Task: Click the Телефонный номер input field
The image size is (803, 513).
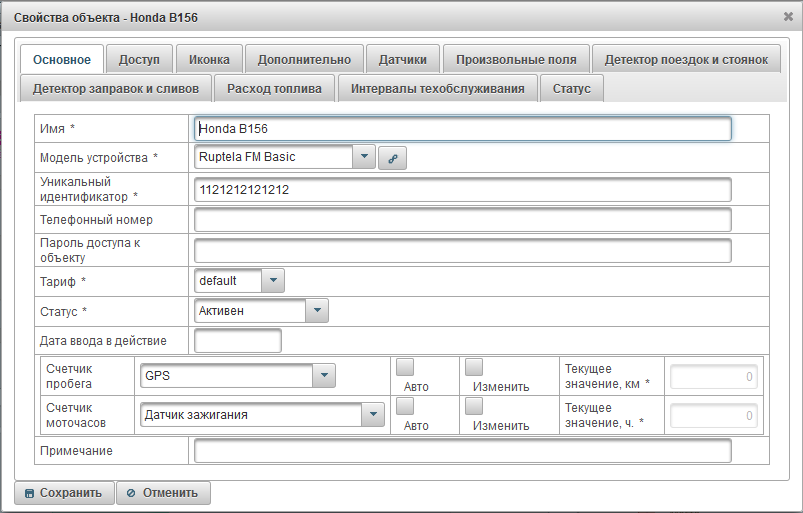Action: 462,220
